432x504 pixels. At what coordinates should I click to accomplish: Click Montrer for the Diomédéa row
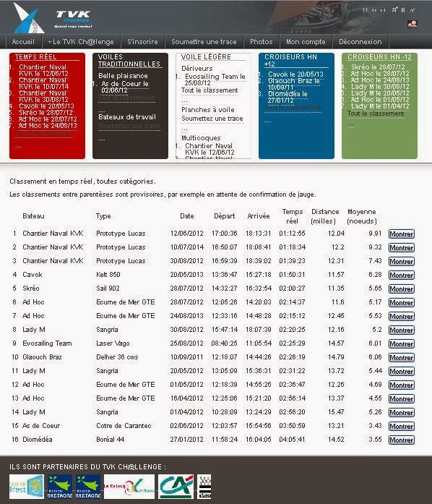(x=402, y=440)
